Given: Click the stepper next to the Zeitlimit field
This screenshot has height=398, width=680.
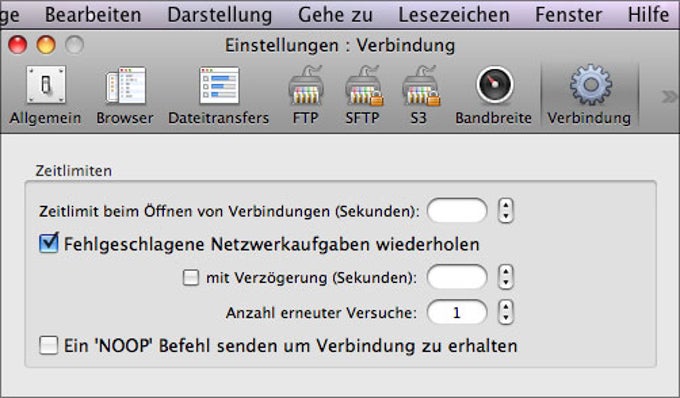Looking at the screenshot, I should pos(506,211).
